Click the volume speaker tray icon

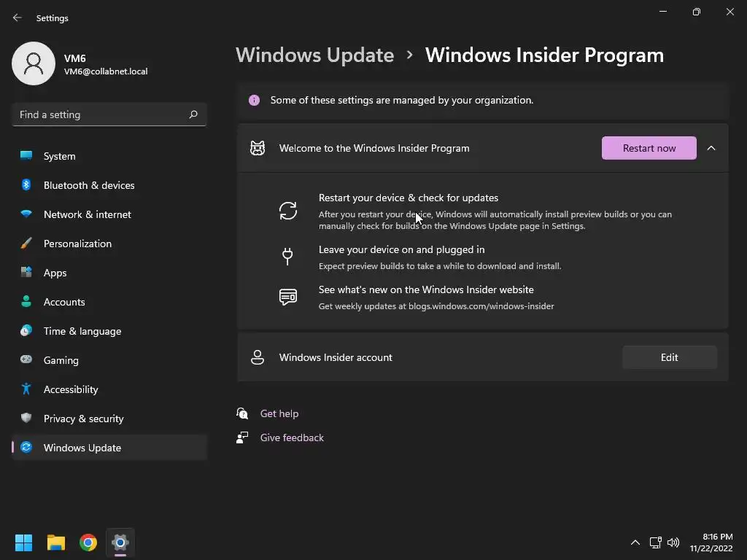tap(673, 542)
